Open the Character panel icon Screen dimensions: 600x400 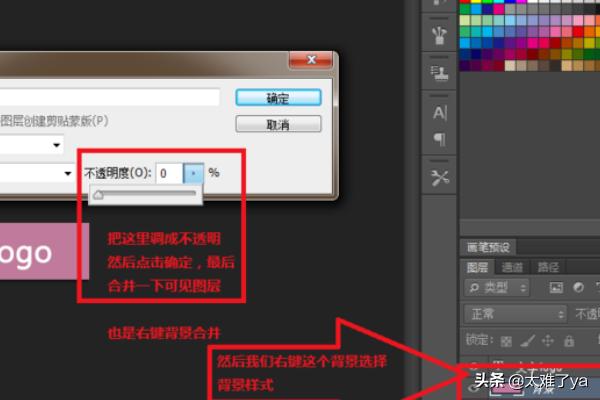coord(439,112)
